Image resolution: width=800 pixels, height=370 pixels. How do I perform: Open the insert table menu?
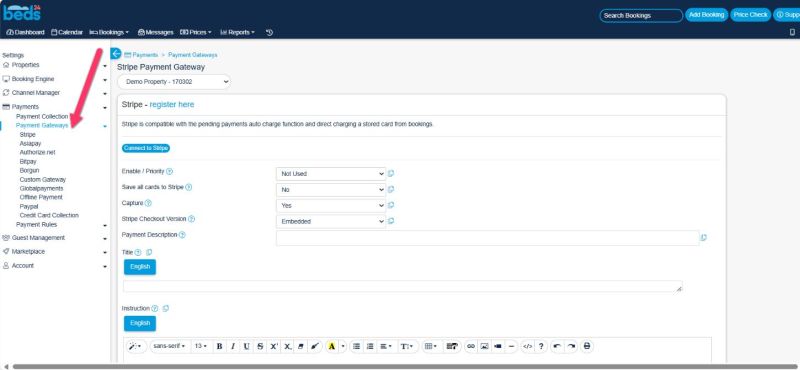pyautogui.click(x=431, y=346)
